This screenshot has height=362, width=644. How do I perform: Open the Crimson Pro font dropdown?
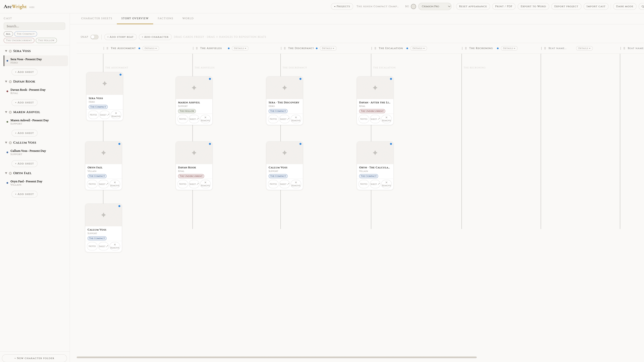click(435, 6)
